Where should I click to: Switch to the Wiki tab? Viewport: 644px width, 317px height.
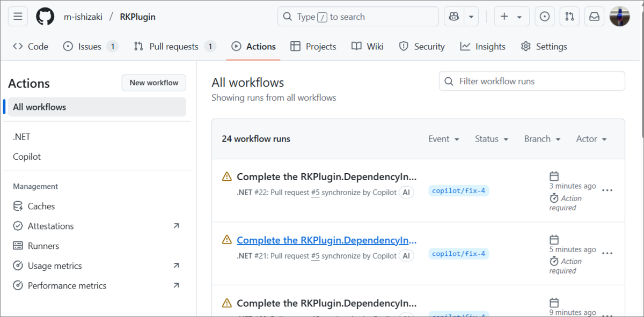368,47
